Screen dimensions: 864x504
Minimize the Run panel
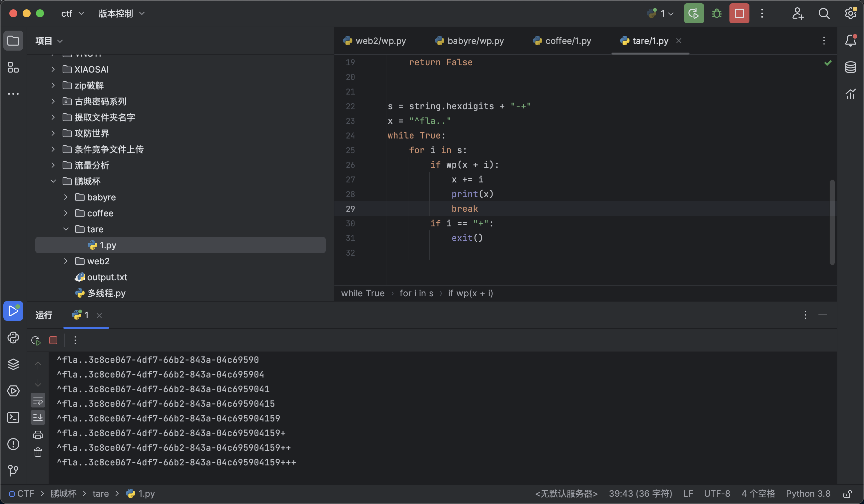point(822,315)
